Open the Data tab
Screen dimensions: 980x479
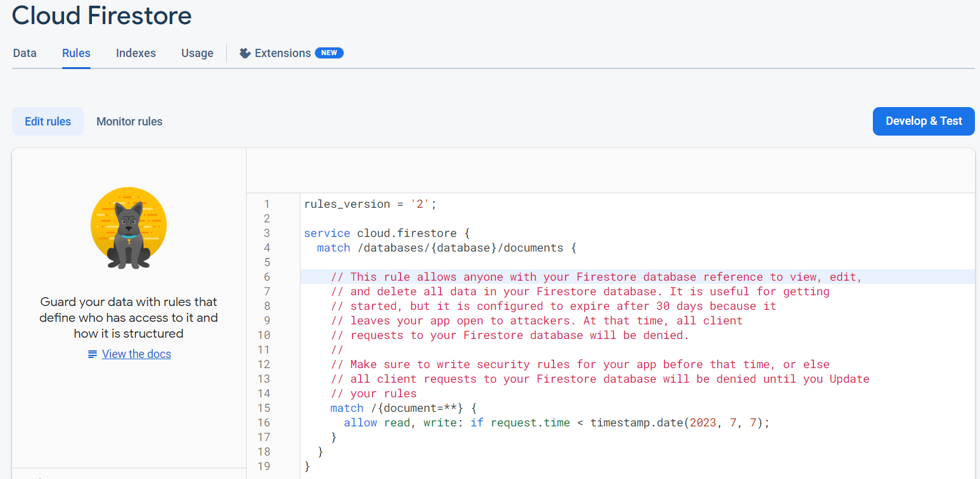25,53
